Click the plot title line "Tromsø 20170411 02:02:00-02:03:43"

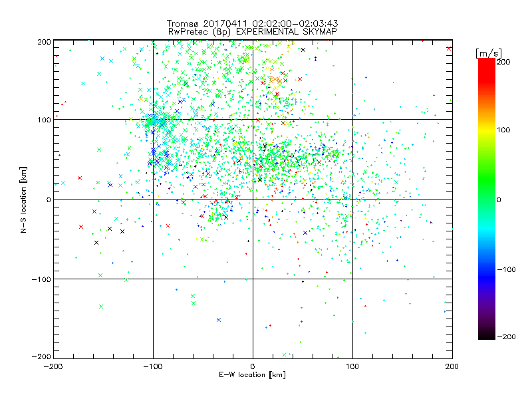(252, 23)
